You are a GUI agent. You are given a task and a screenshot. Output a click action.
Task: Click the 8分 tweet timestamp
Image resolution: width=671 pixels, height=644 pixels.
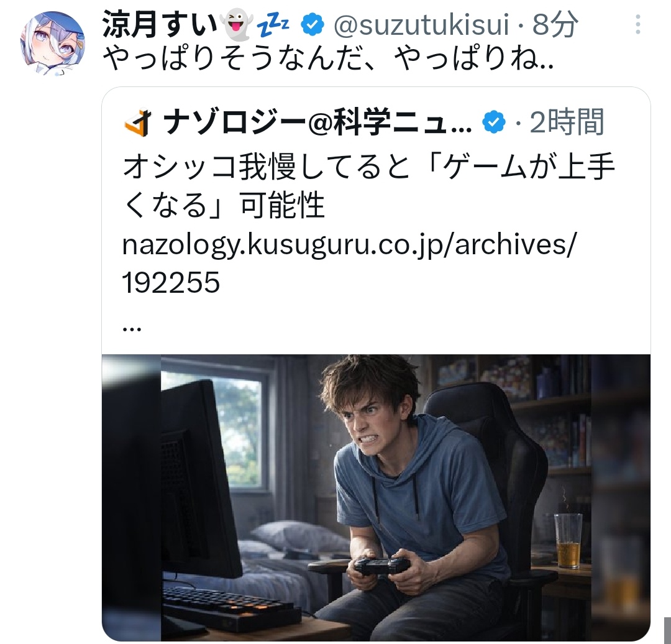pos(555,24)
